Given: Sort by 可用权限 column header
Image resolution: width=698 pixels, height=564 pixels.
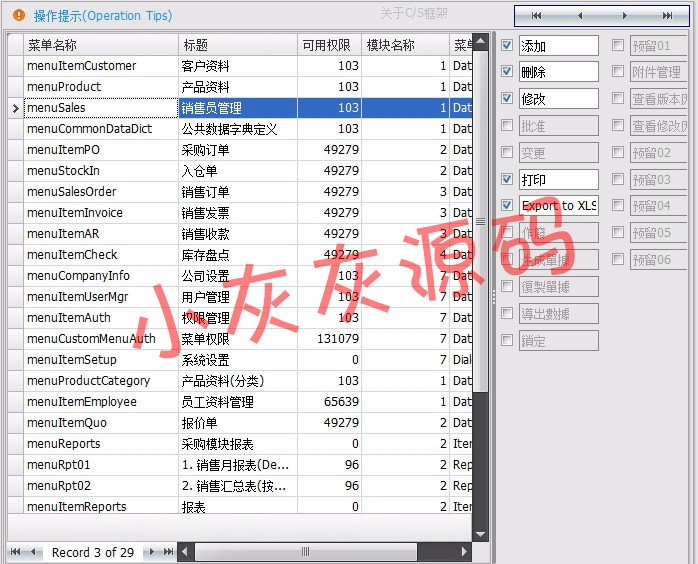Looking at the screenshot, I should tap(329, 45).
